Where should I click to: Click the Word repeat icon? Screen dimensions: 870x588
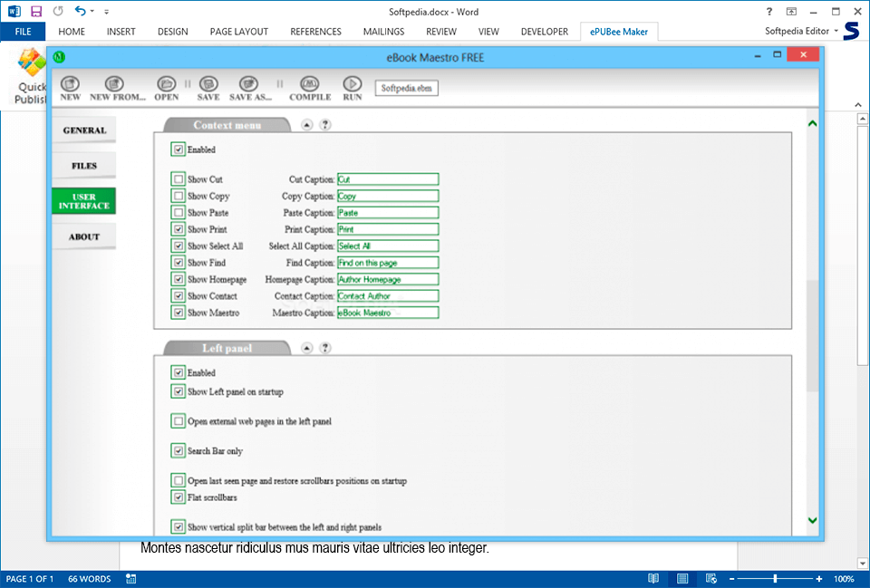point(58,11)
